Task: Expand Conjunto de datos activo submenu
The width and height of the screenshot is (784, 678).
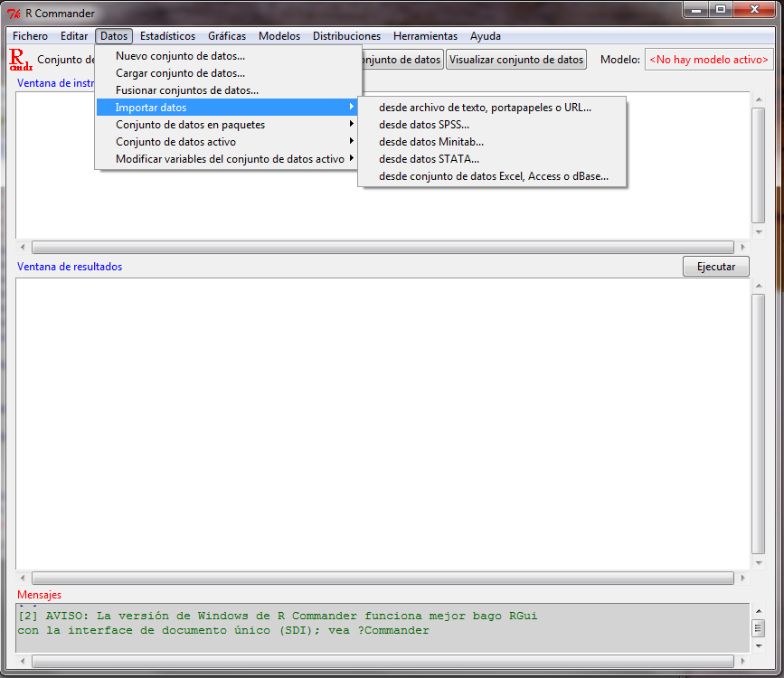Action: click(228, 142)
